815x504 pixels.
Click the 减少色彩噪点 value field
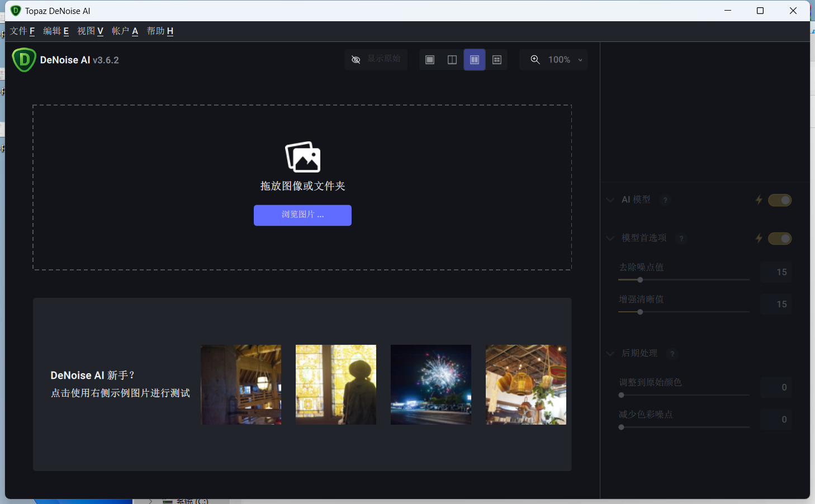tap(776, 419)
